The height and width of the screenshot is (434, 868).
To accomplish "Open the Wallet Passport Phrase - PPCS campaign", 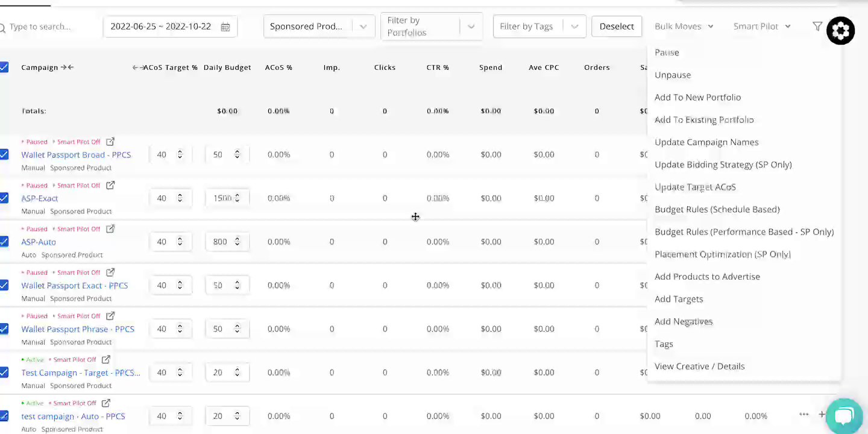I will (x=78, y=329).
